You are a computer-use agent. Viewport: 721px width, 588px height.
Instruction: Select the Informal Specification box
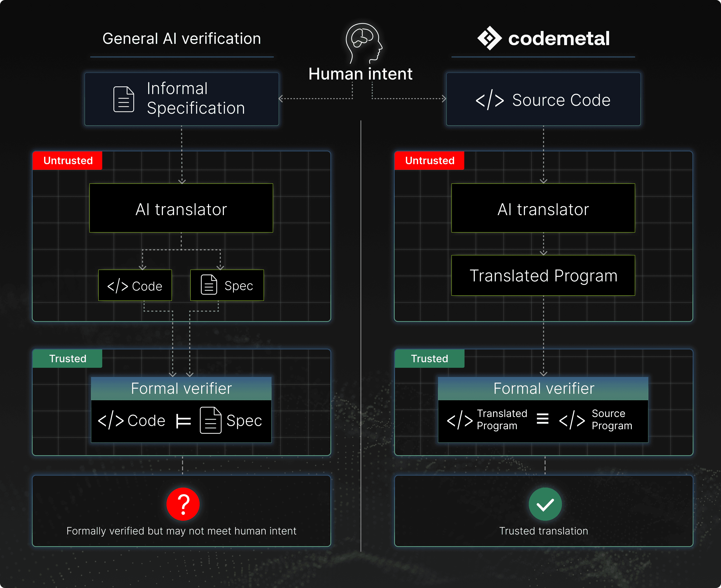[182, 99]
